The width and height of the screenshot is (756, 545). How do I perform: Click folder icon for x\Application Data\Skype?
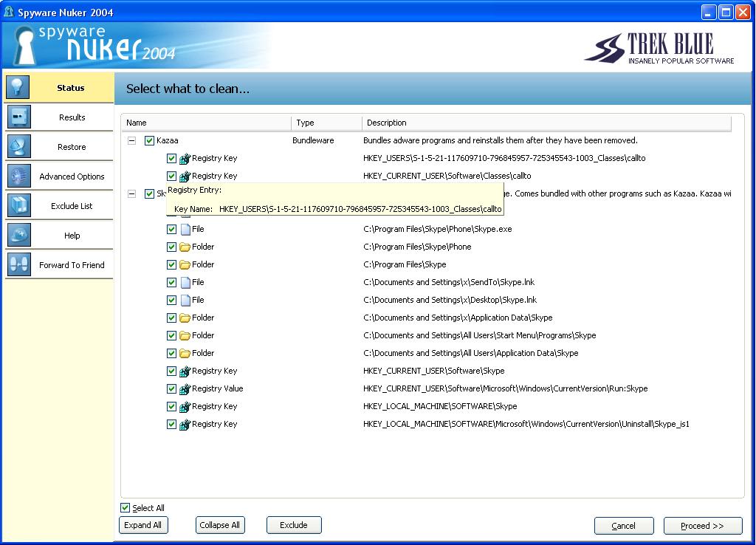click(x=185, y=318)
